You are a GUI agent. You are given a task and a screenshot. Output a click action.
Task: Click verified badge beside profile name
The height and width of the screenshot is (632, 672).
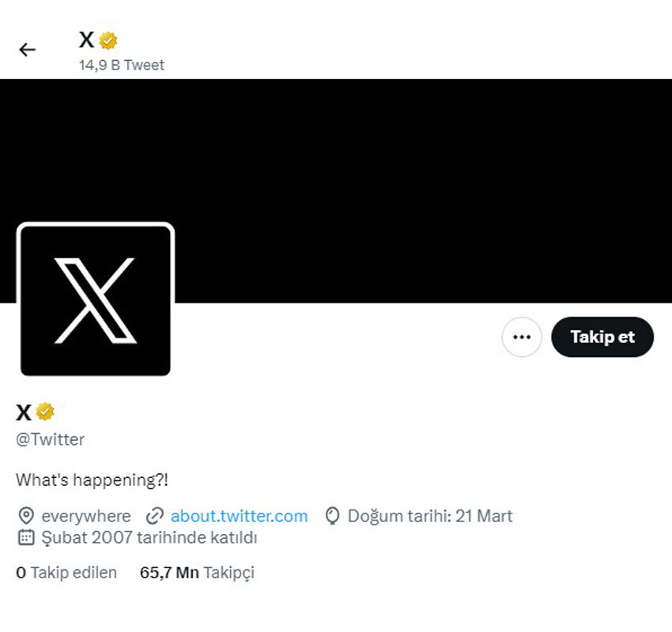(x=45, y=412)
